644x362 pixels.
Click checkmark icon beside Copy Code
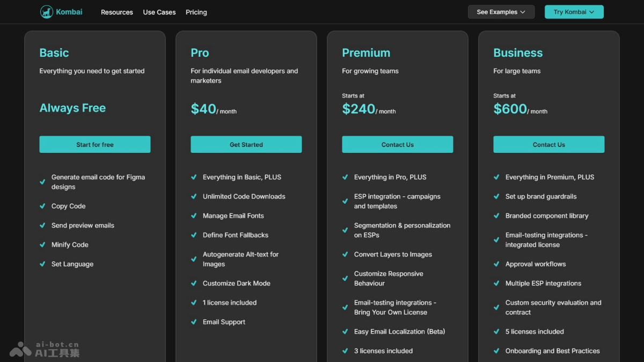42,206
